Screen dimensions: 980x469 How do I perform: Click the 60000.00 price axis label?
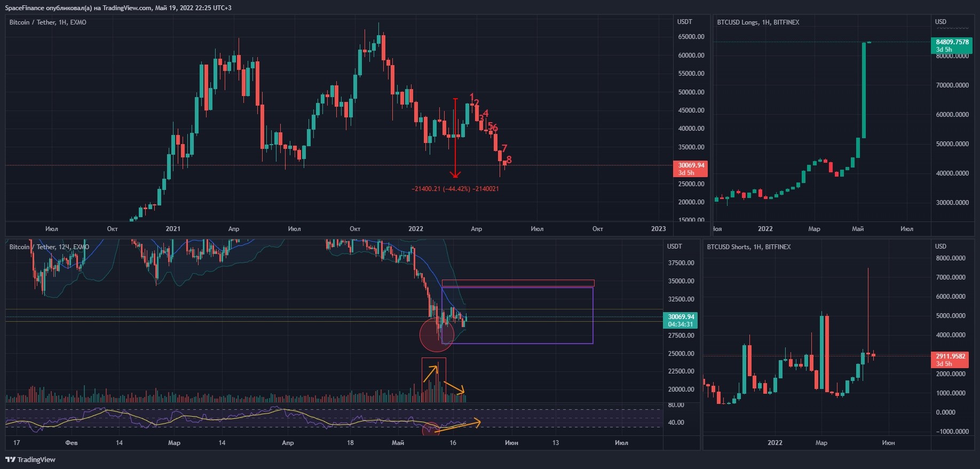coord(691,55)
